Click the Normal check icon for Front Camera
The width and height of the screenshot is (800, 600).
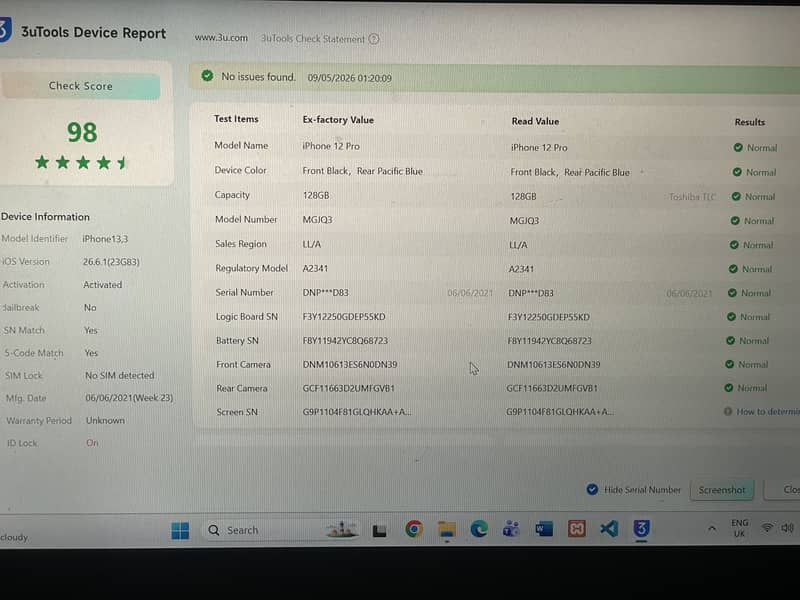[729, 364]
